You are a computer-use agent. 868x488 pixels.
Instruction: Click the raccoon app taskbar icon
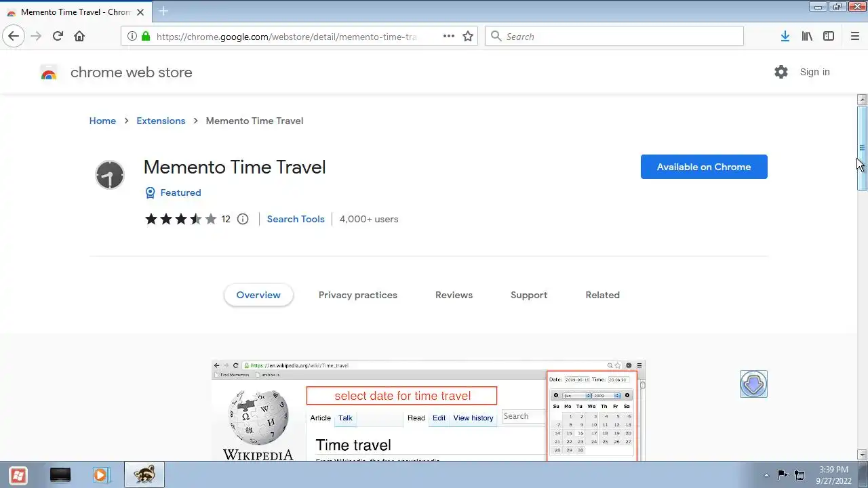click(144, 475)
